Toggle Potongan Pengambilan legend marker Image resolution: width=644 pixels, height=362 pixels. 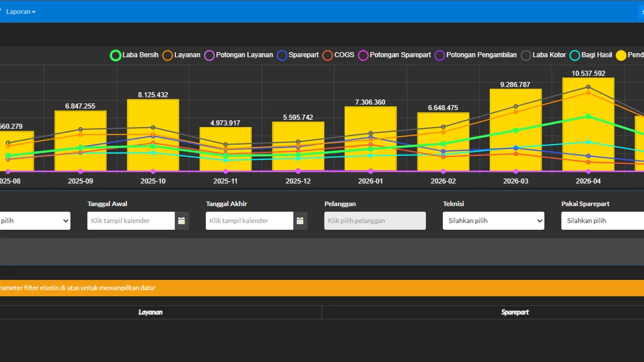click(x=440, y=55)
